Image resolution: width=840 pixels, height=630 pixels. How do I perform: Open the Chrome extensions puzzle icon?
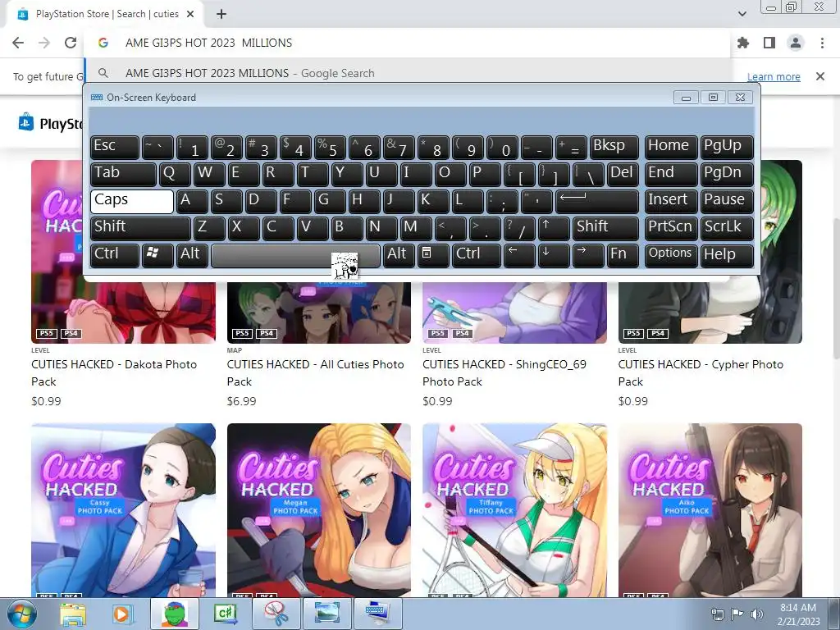743,43
